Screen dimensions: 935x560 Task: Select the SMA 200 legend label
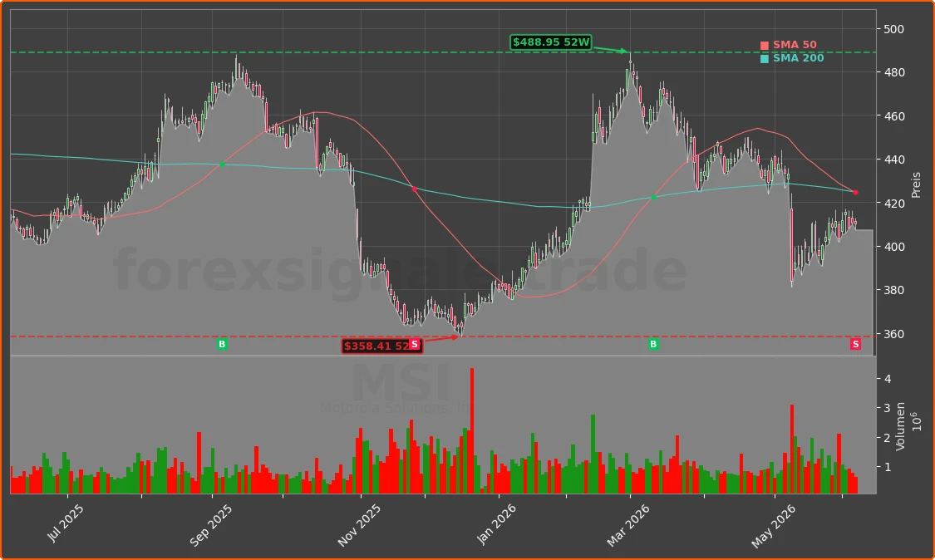[799, 58]
